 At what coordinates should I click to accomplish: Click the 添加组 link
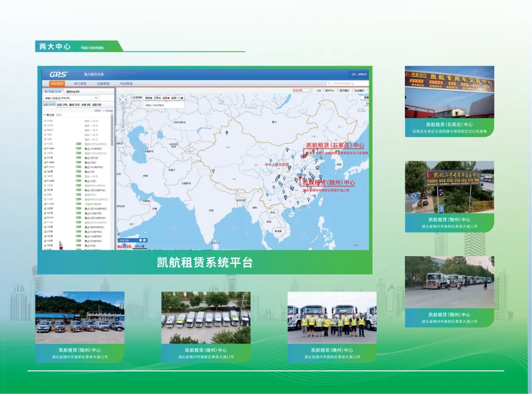coord(107,111)
